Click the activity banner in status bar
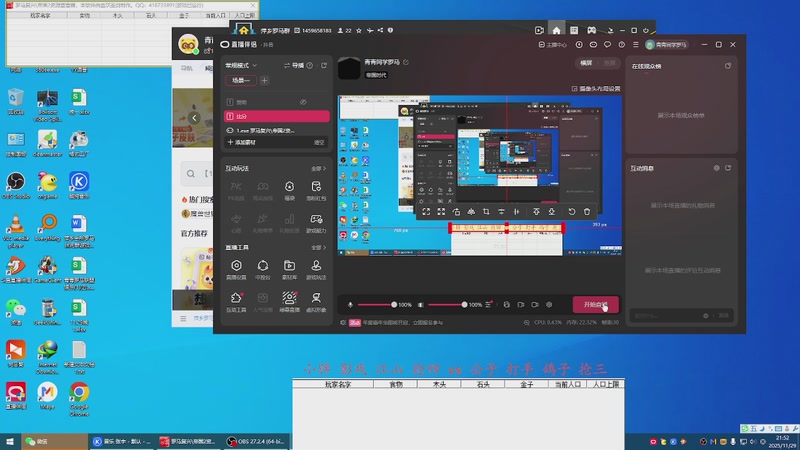Viewport: 800px width, 450px height. pyautogui.click(x=396, y=322)
